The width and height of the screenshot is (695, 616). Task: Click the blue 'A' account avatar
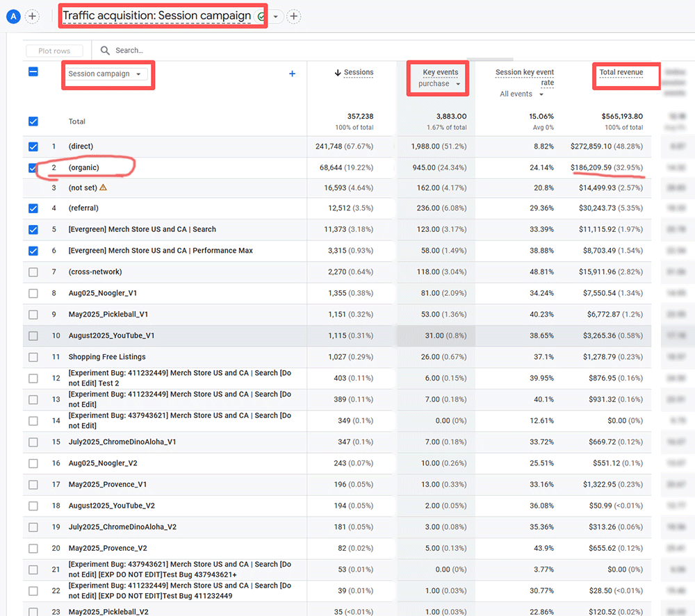pyautogui.click(x=13, y=16)
